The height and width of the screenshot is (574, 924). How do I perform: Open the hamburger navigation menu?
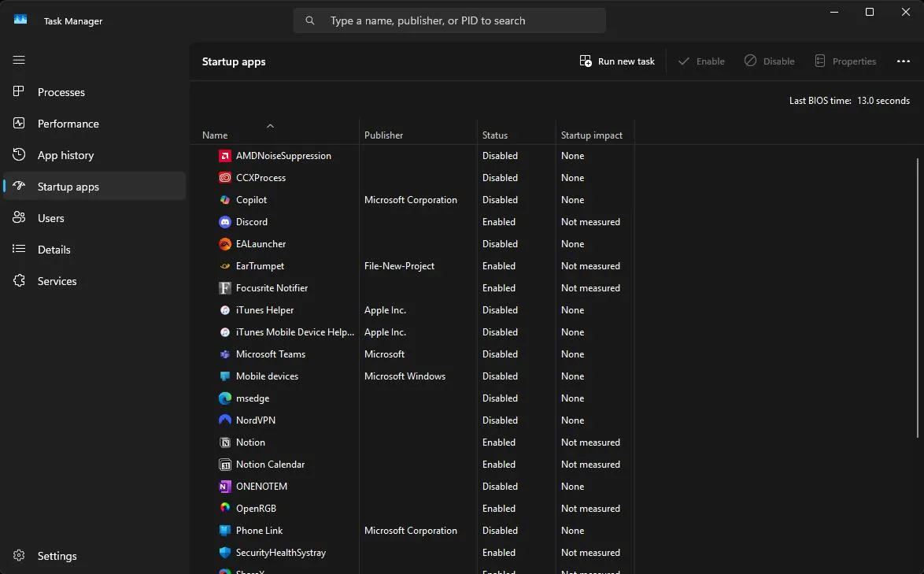[19, 60]
